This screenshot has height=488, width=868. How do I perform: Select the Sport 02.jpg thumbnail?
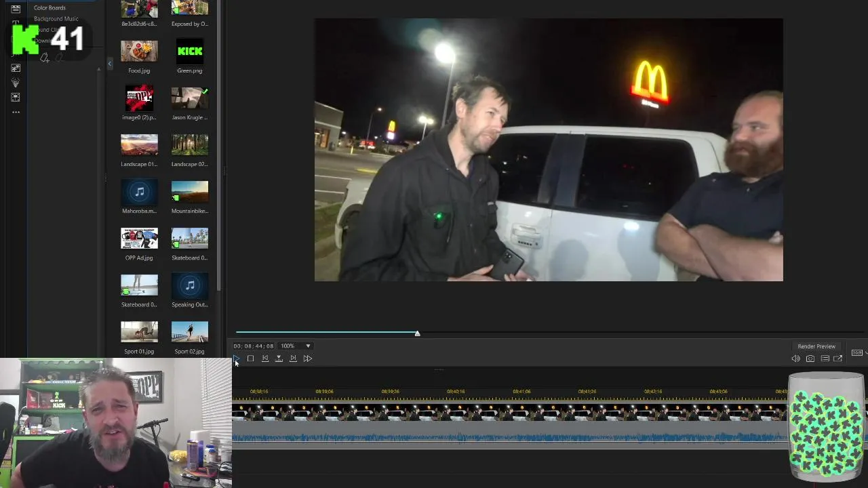pos(190,333)
